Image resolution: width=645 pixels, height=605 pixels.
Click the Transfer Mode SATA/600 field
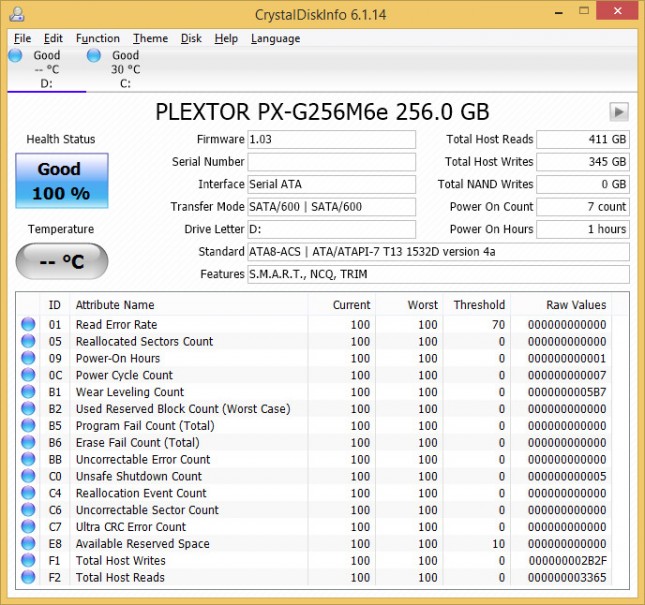[x=331, y=207]
